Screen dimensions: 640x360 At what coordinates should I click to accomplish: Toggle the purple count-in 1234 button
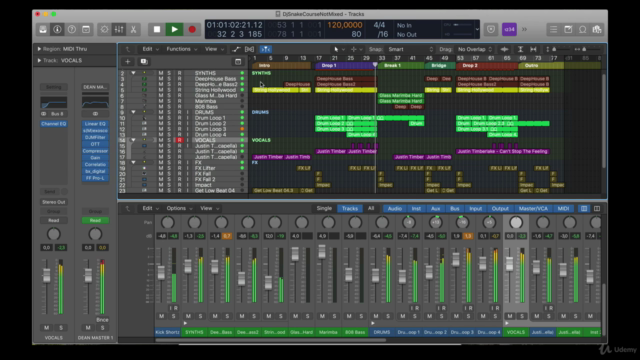pyautogui.click(x=509, y=29)
